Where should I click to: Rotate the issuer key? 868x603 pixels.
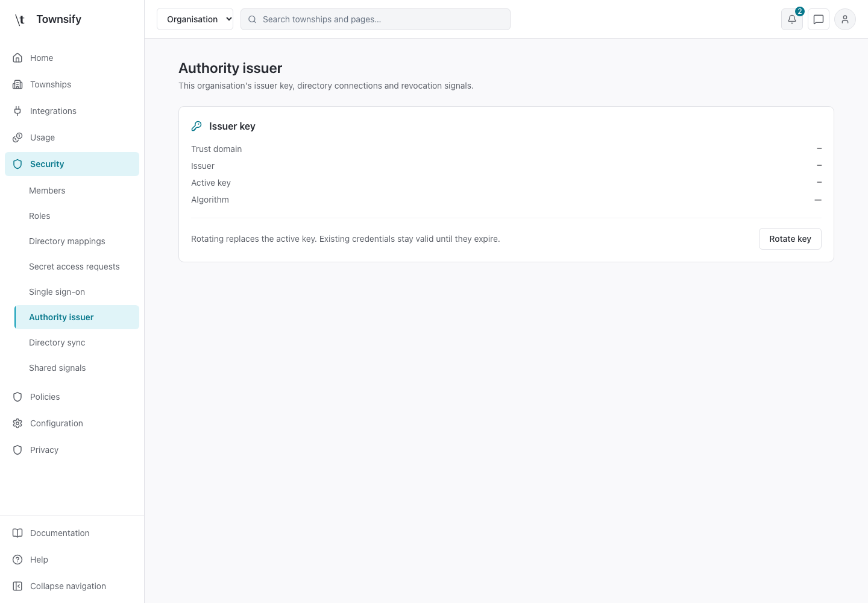pyautogui.click(x=790, y=239)
